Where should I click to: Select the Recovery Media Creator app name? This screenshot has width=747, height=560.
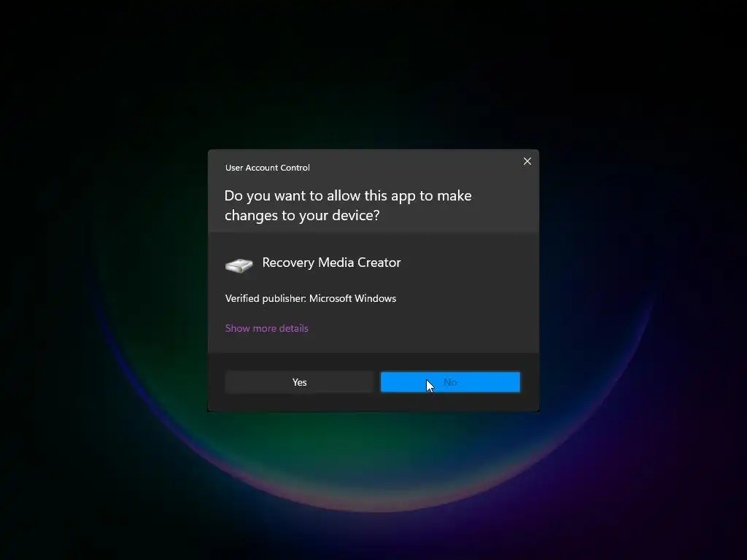pos(332,262)
